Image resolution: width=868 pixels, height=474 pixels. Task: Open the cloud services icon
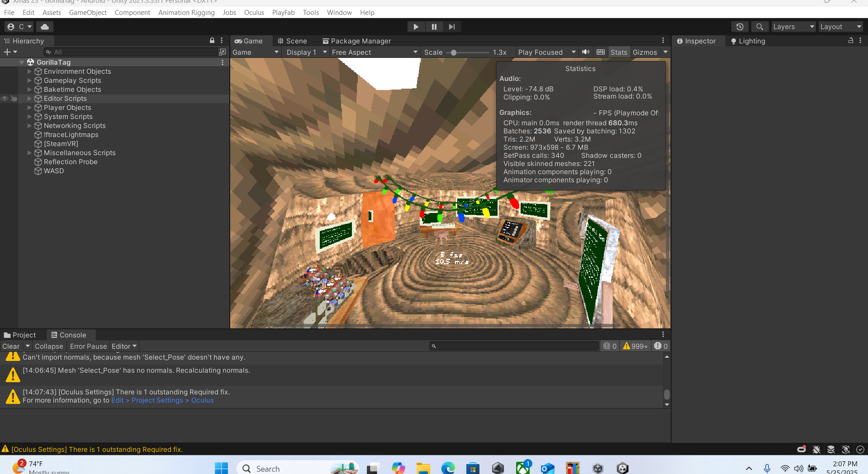(45, 27)
